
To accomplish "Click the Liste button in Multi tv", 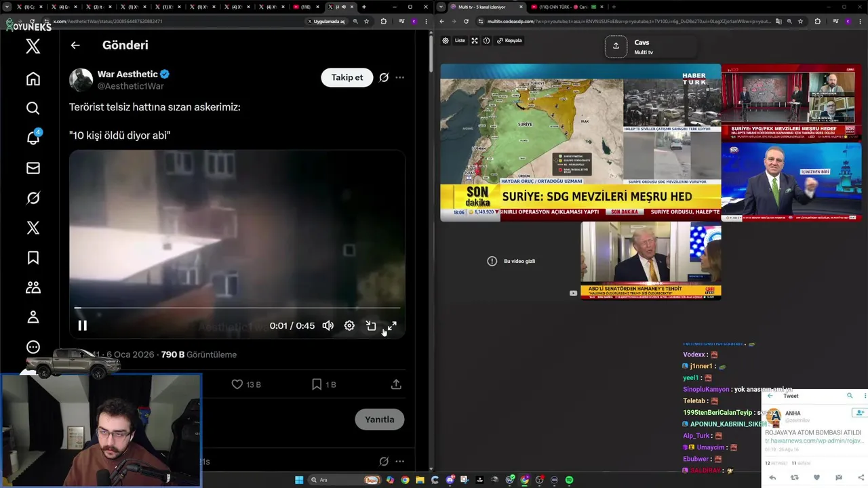I will click(460, 41).
